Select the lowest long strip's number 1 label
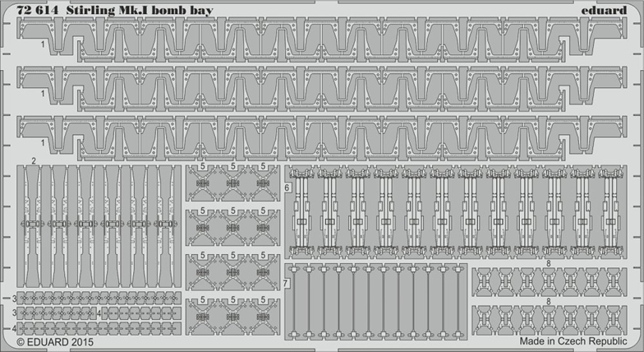 click(x=43, y=141)
